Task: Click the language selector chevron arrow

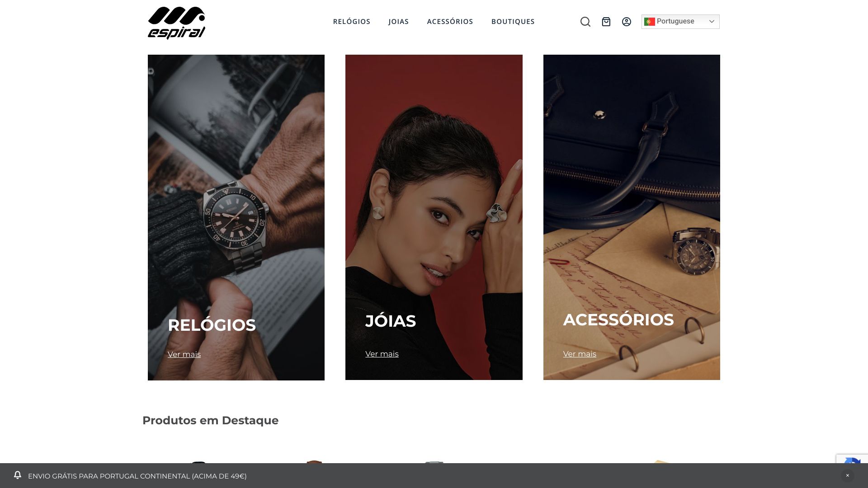Action: (x=712, y=22)
